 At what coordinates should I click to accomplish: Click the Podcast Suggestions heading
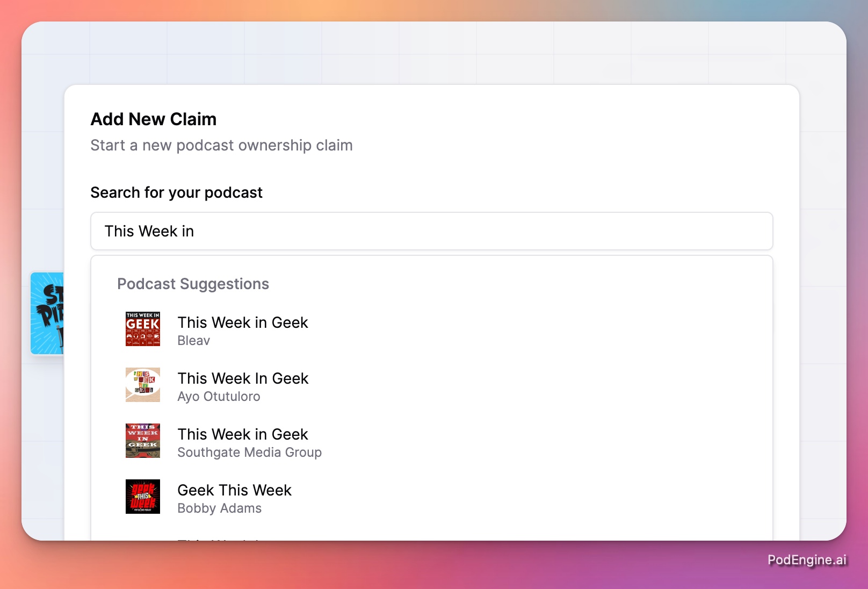[x=193, y=284]
